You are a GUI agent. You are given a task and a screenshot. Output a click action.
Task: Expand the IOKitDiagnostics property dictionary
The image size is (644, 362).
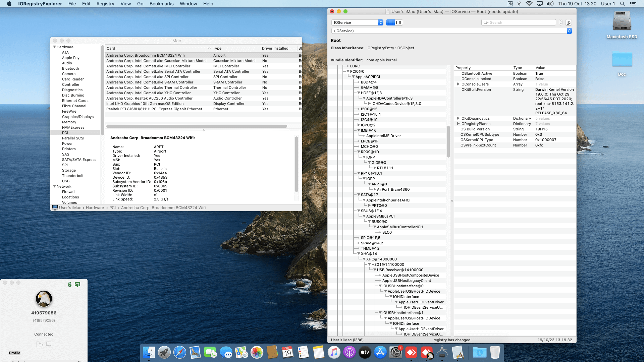coord(458,118)
